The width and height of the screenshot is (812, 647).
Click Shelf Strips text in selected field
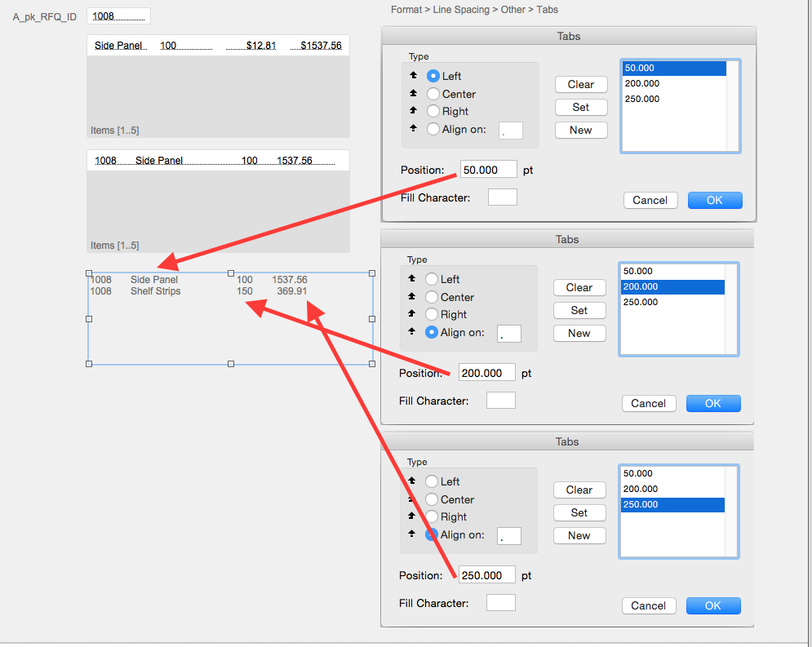155,291
